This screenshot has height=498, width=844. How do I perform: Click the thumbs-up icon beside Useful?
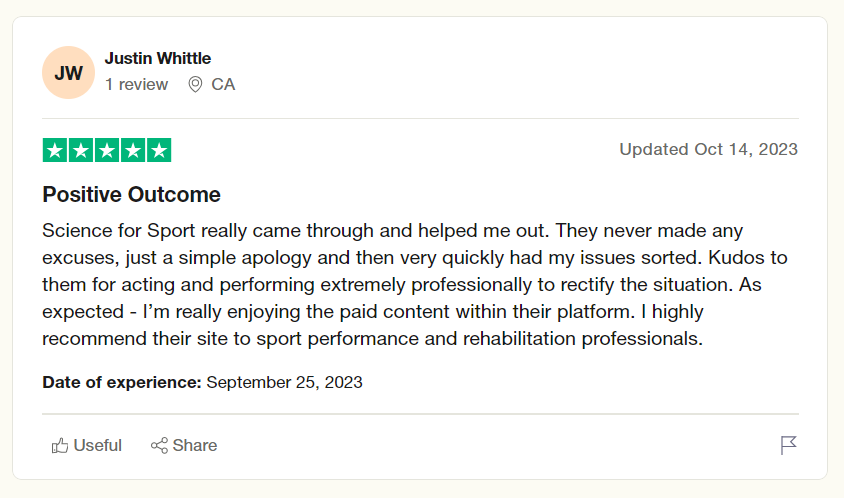coord(60,445)
